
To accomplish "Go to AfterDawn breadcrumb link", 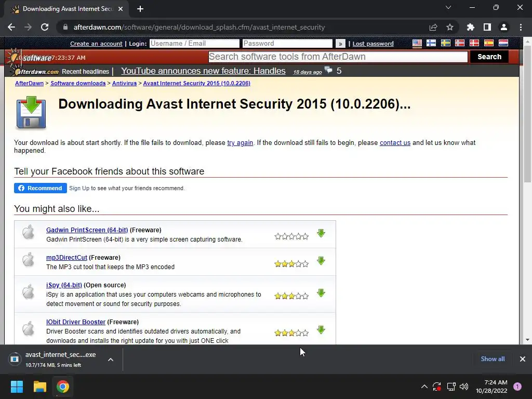I will (29, 84).
